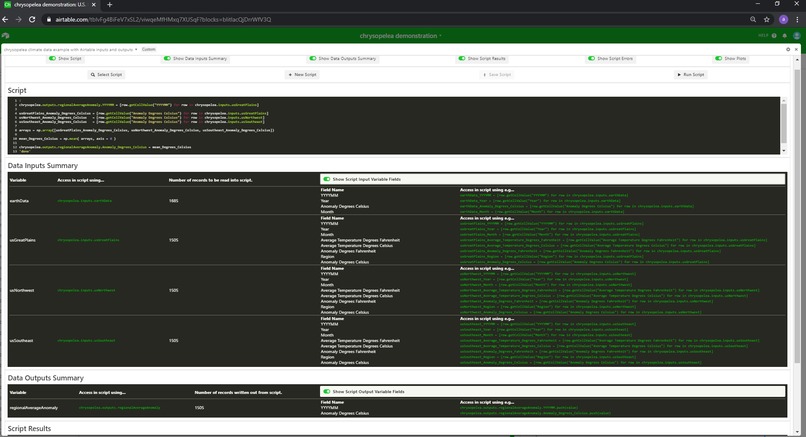Open a new browser tab
The height and width of the screenshot is (437, 806).
(x=109, y=5)
